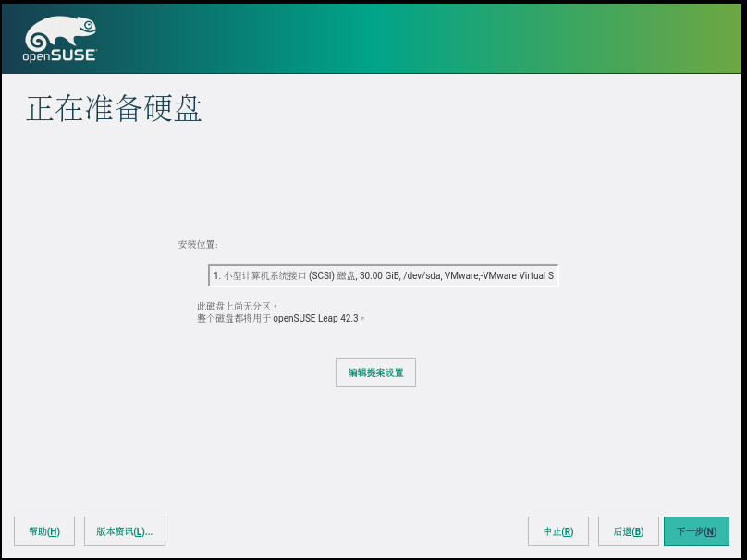Viewport: 747px width, 560px height.
Task: Click the 正在准备硬盘 heading
Action: (114, 108)
